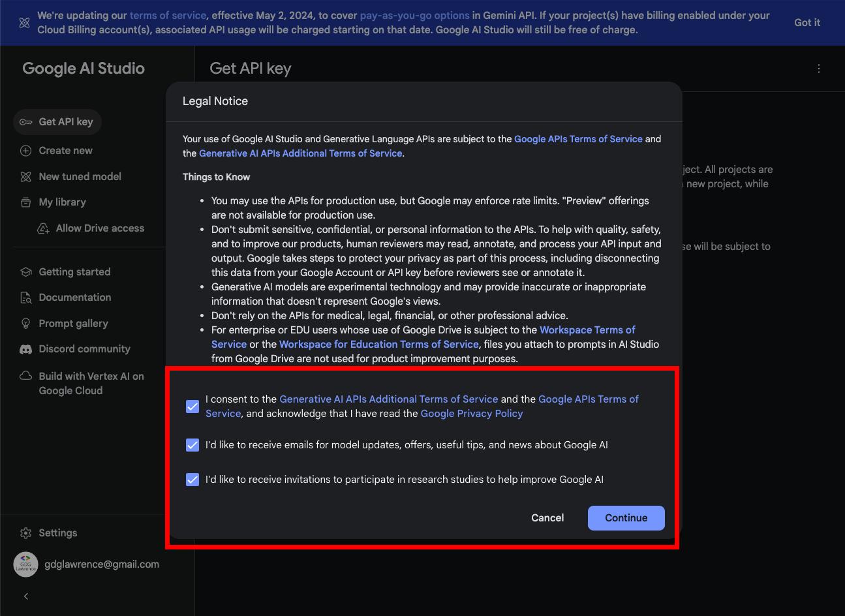Open Documentation in the sidebar
The image size is (845, 616).
(x=74, y=298)
